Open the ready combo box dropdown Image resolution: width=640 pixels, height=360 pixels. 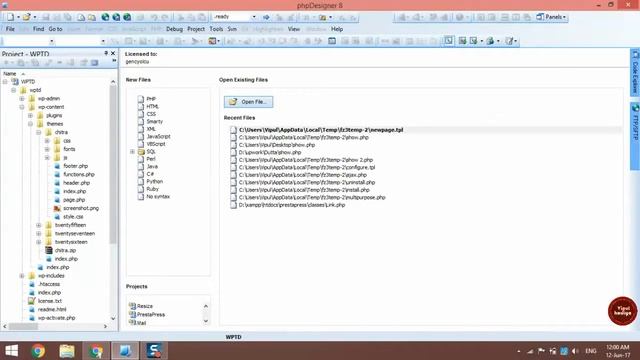point(254,17)
